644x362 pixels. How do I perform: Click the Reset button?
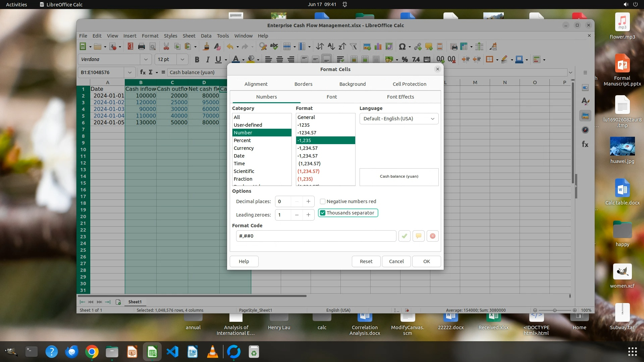point(366,261)
